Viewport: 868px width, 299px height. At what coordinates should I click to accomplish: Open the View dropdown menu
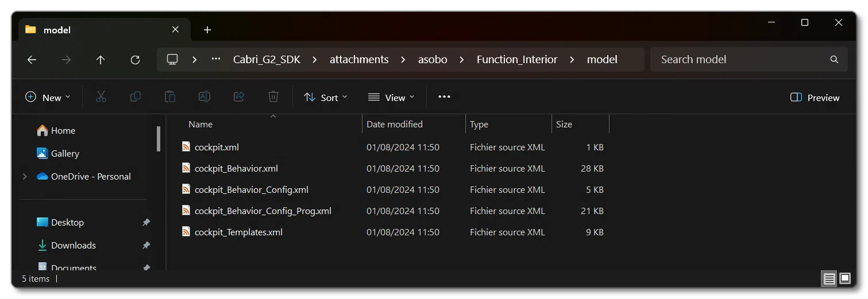[x=391, y=98]
